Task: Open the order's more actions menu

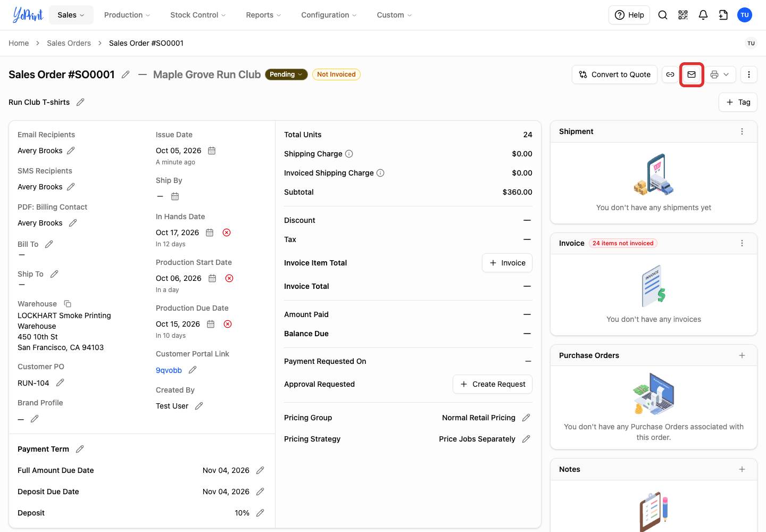Action: [x=749, y=74]
